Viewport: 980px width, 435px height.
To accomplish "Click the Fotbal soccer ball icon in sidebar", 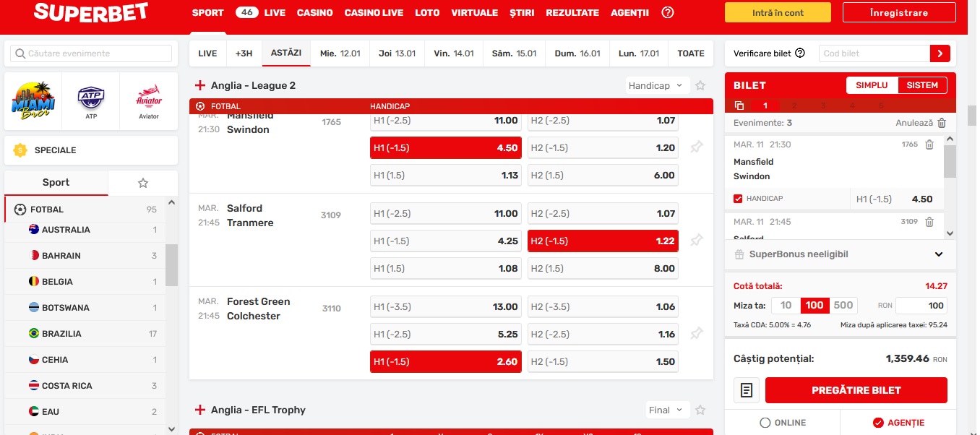I will coord(20,210).
